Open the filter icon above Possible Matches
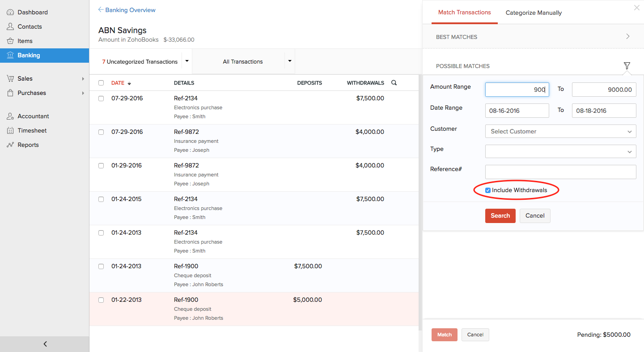The image size is (644, 352). coord(627,65)
